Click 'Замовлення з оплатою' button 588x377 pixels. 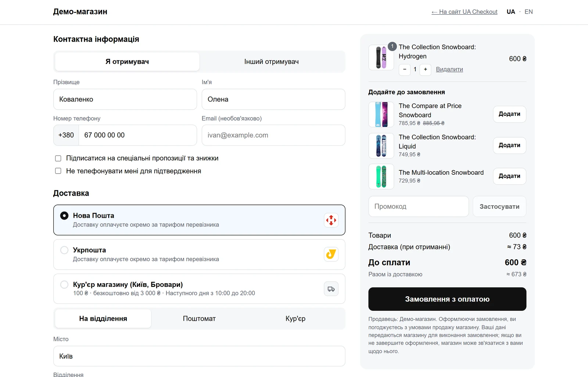(x=447, y=299)
